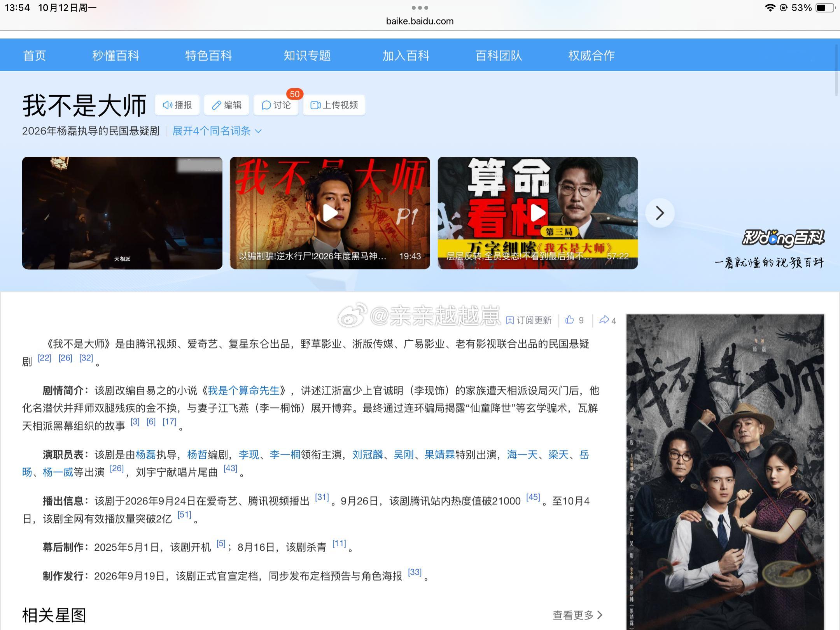
Task: Expand 展开4个同名词条 dropdown
Action: point(217,131)
